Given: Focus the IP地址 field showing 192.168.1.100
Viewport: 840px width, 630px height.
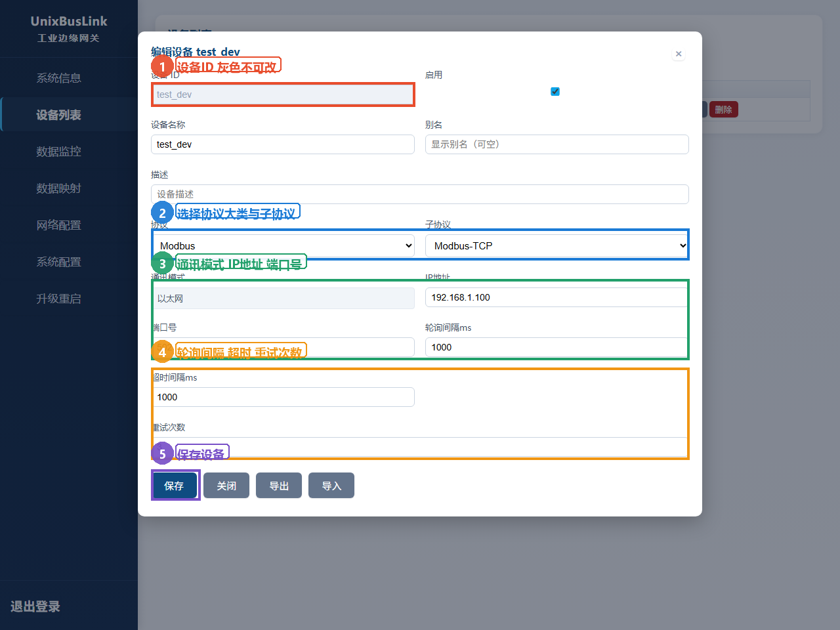Looking at the screenshot, I should (x=556, y=297).
